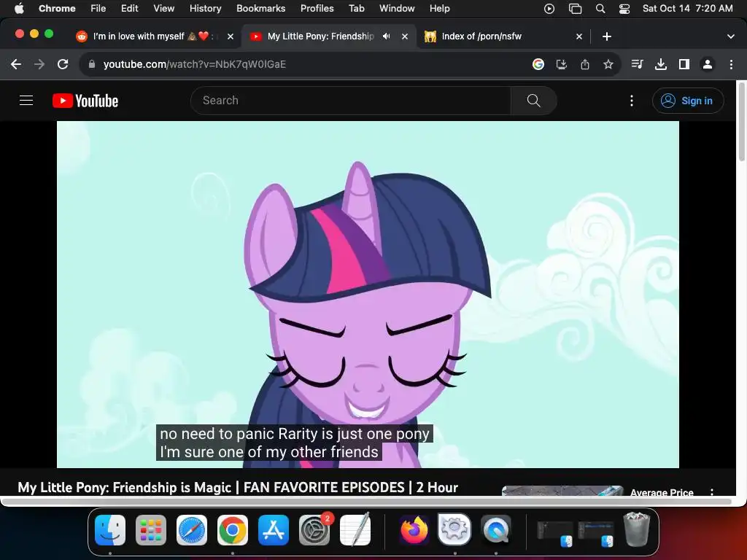The height and width of the screenshot is (560, 747).
Task: View site information lock icon
Action: pos(92,64)
